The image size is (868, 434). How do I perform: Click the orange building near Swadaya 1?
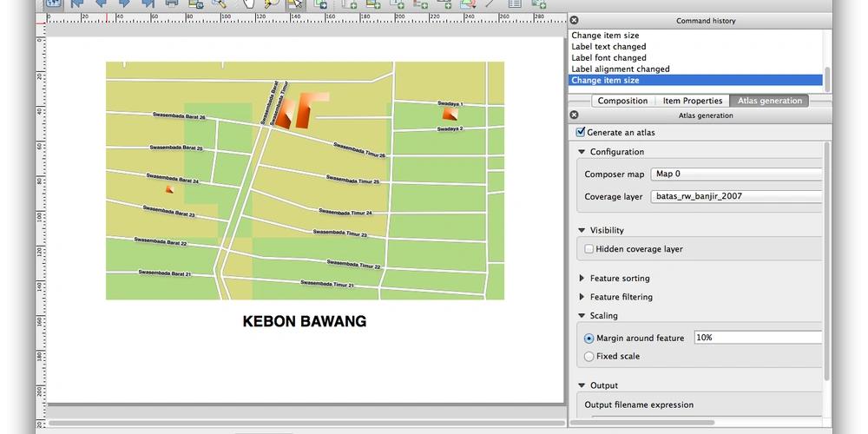[x=450, y=114]
